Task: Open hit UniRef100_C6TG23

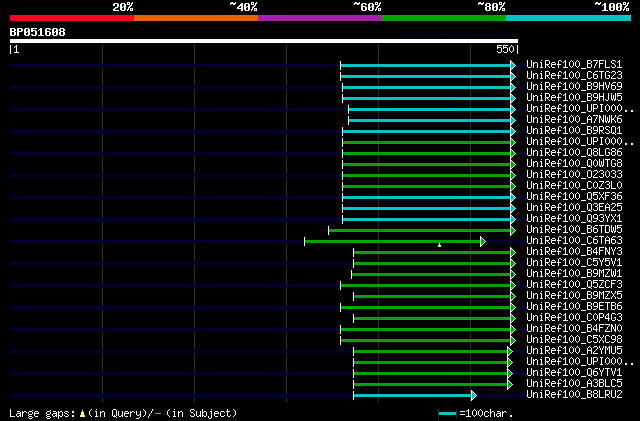Action: [x=574, y=76]
